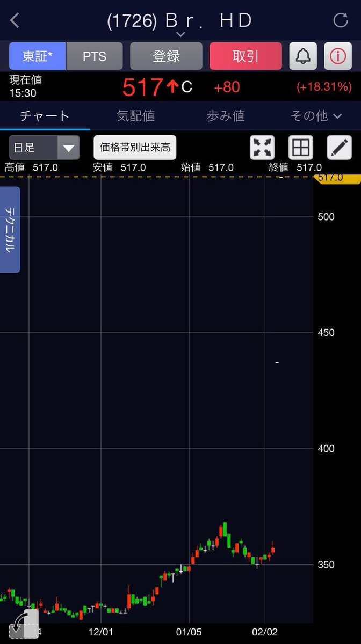Tap the red 取引 button

click(x=246, y=56)
